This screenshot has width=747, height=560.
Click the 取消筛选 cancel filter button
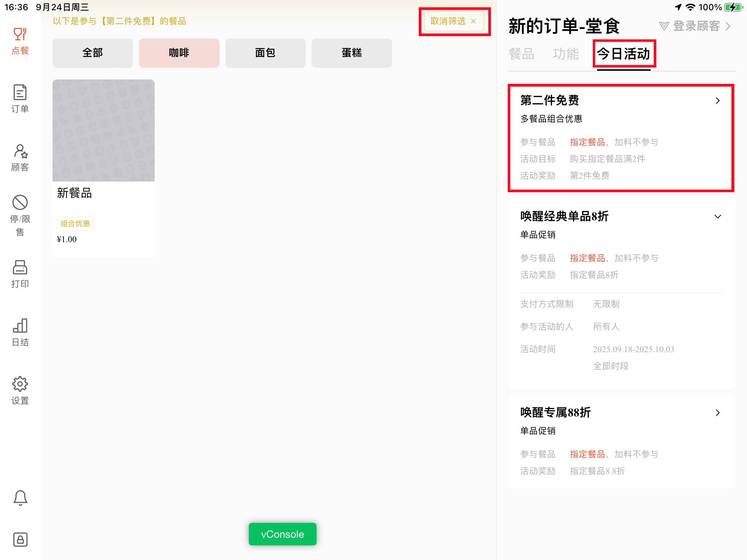454,21
